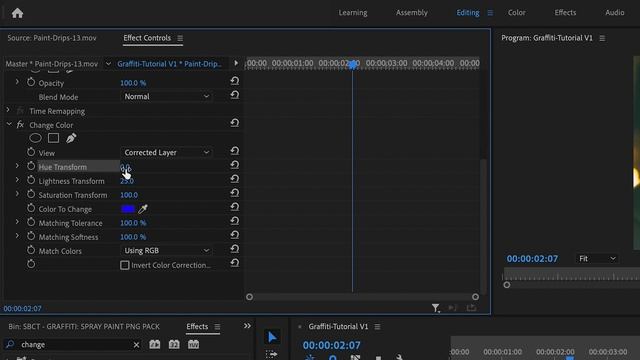Toggle animation stopwatch for Opacity

pos(31,82)
